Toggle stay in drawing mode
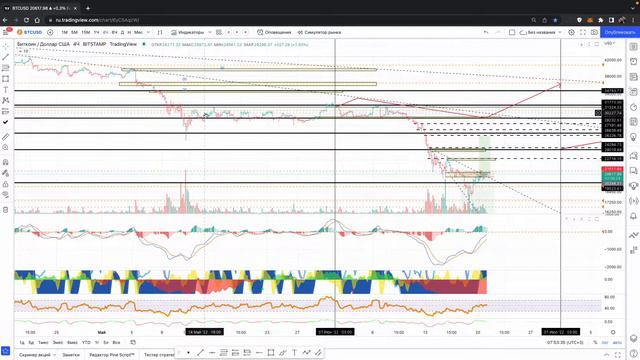The width and height of the screenshot is (640, 360). 6,173
